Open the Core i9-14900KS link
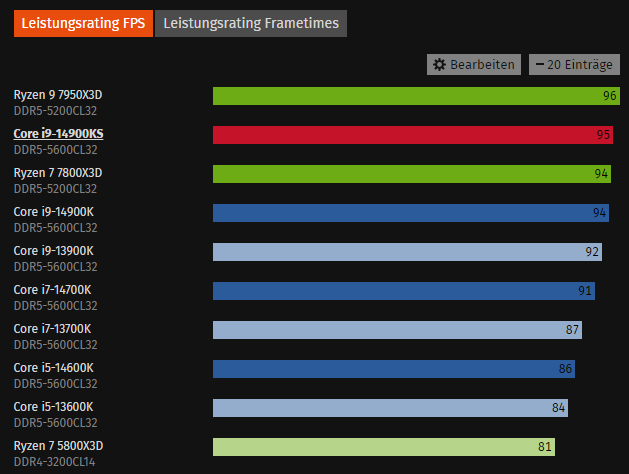 point(59,134)
